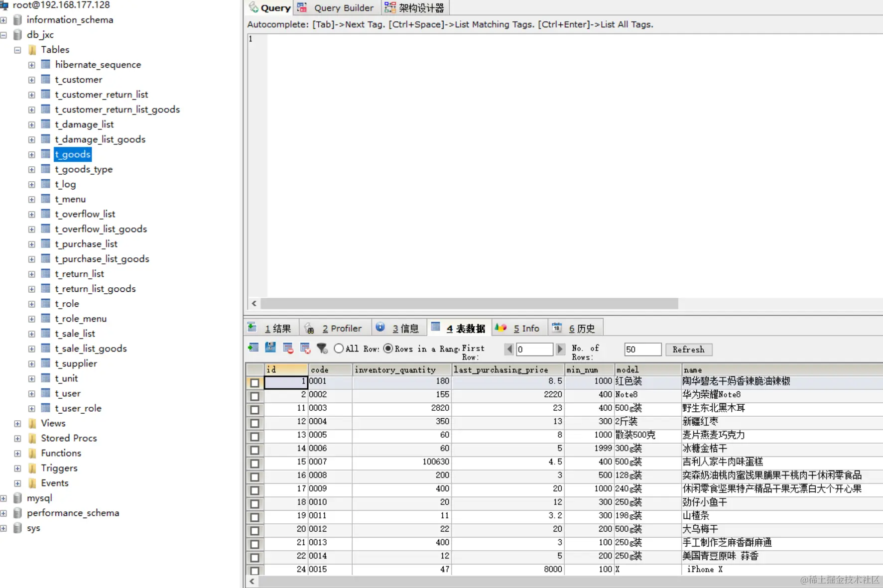Click the query editor horizontal scrollbar
The height and width of the screenshot is (588, 883).
click(469, 303)
